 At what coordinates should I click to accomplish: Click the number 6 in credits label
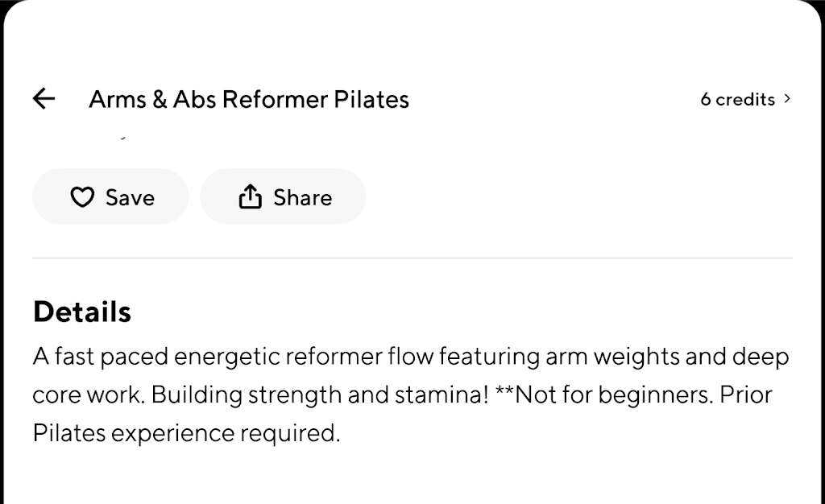[x=706, y=99]
